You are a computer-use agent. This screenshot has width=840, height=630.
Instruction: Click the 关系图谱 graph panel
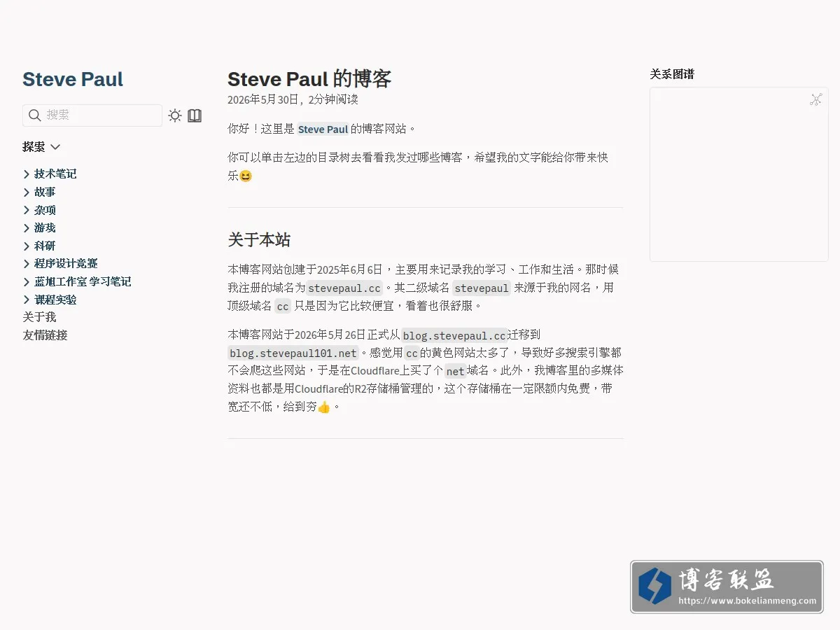point(738,174)
